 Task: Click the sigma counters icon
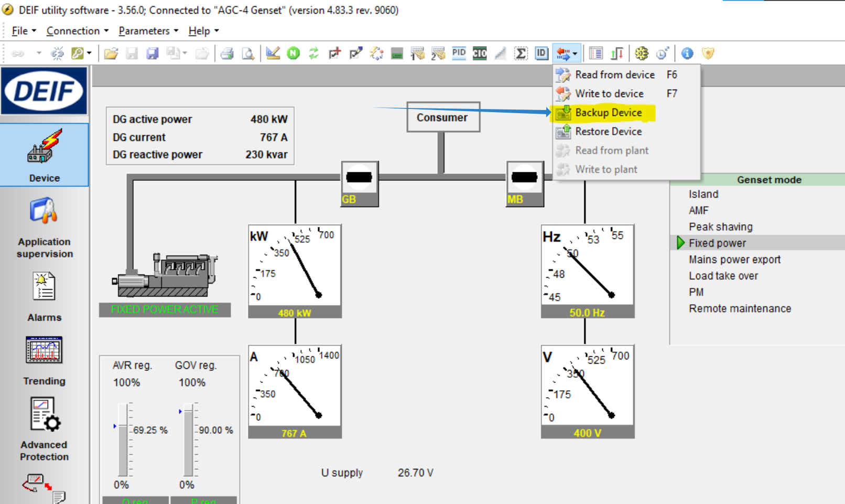coord(521,53)
